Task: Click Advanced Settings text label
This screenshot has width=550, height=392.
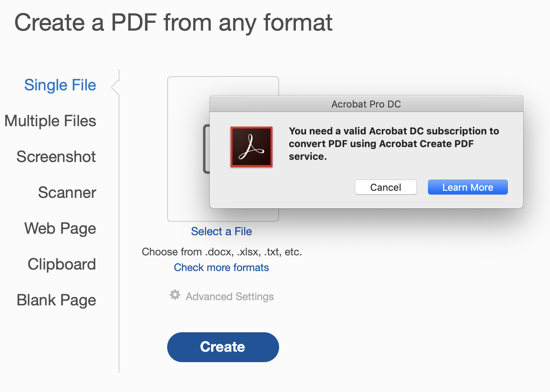Action: click(229, 296)
